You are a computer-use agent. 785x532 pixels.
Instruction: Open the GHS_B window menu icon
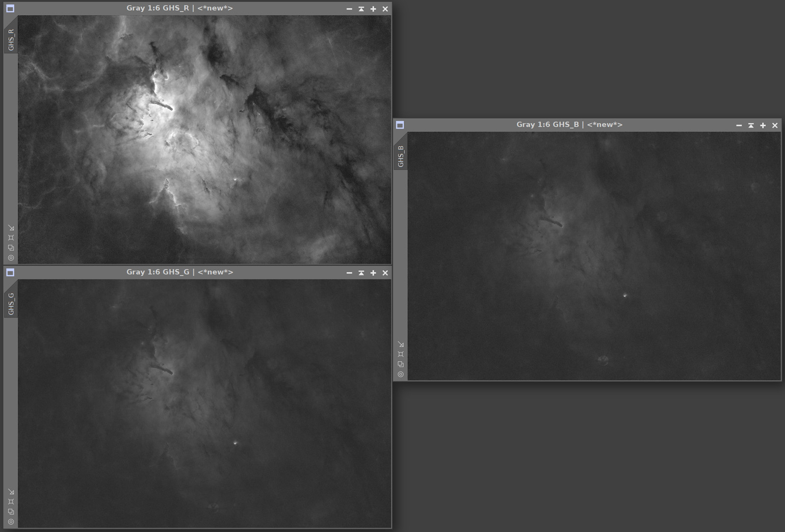[400, 125]
